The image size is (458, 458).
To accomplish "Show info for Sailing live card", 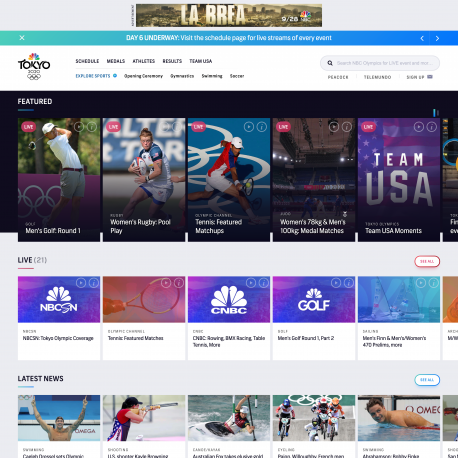I will 434,283.
